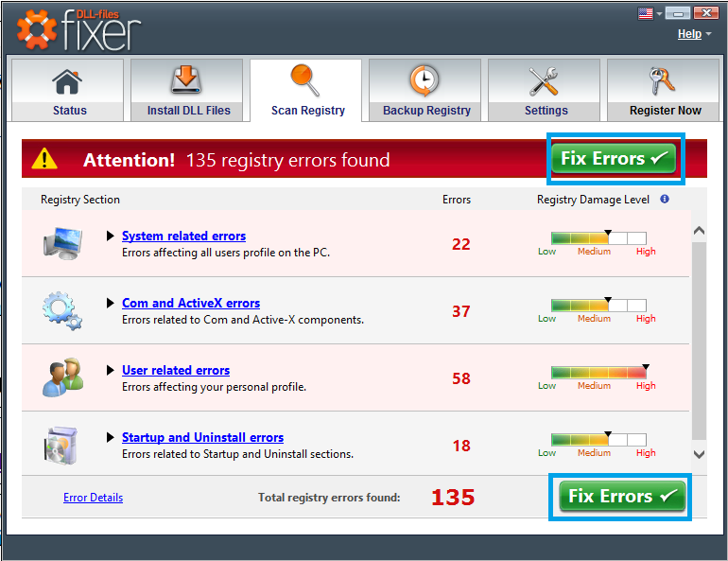728x561 pixels.
Task: Click the software box icon for Startup errors
Action: 61,446
